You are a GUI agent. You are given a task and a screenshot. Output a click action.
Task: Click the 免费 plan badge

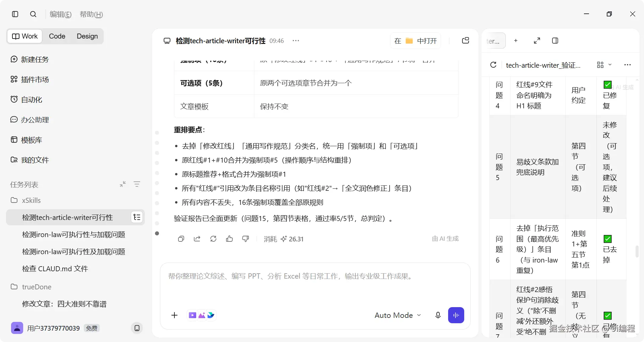point(92,328)
